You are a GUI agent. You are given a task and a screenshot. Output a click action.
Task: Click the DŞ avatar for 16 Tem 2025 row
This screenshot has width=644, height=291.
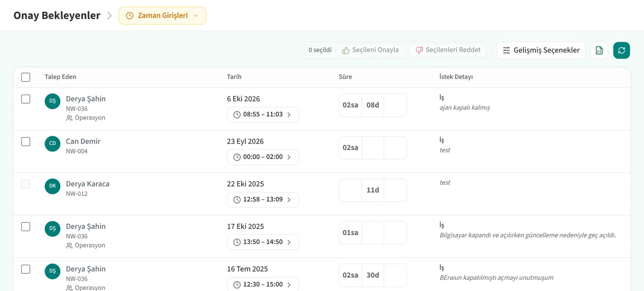coord(53,271)
